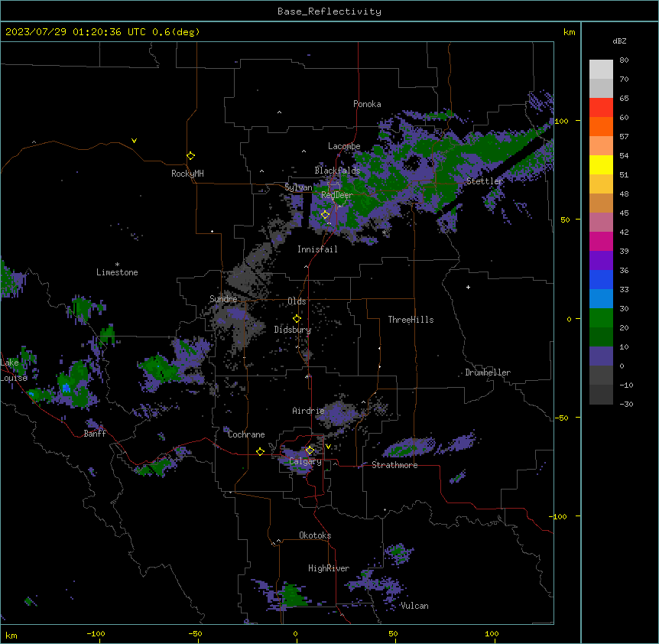Image resolution: width=659 pixels, height=644 pixels.
Task: Select the Blackfalds label
Action: 337,171
